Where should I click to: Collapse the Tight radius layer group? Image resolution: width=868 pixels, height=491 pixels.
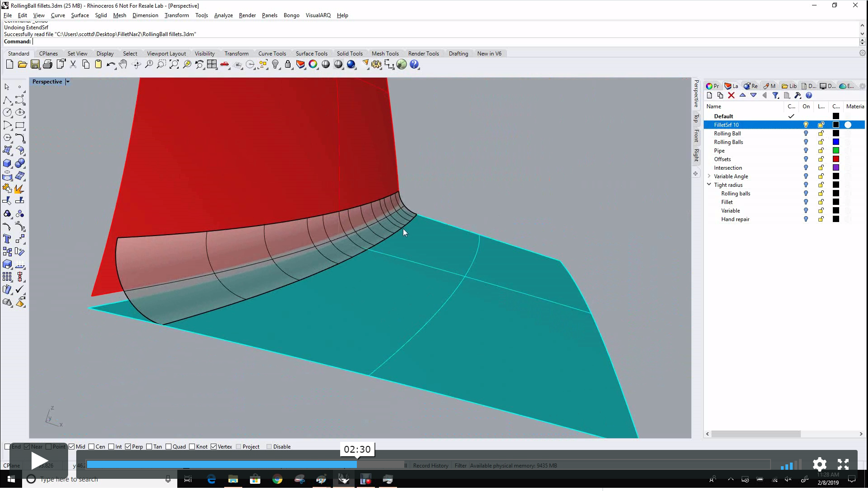(709, 185)
